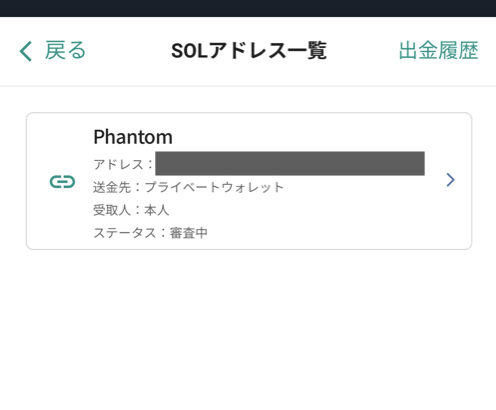The width and height of the screenshot is (496, 410).
Task: Go back using the 戻る label
Action: pyautogui.click(x=65, y=51)
